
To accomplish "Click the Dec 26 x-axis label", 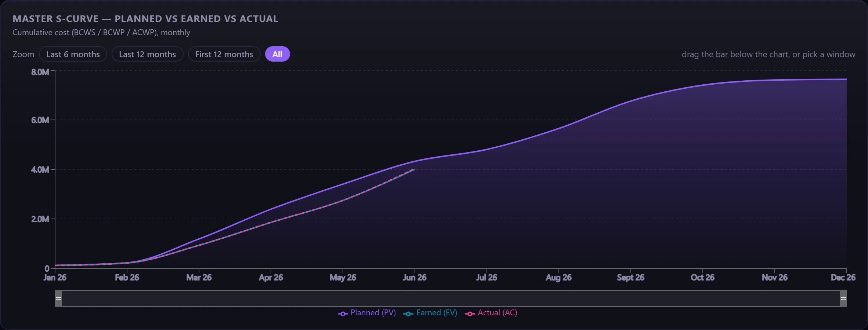I will click(x=843, y=278).
